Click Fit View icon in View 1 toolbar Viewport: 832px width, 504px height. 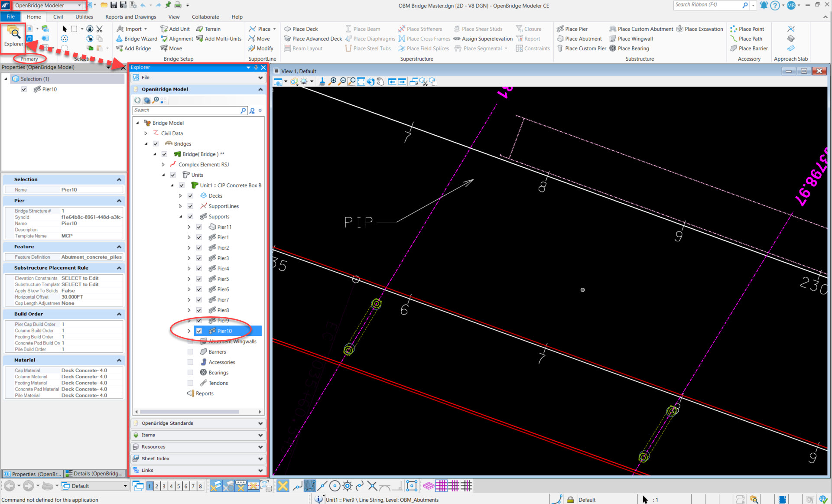(361, 81)
